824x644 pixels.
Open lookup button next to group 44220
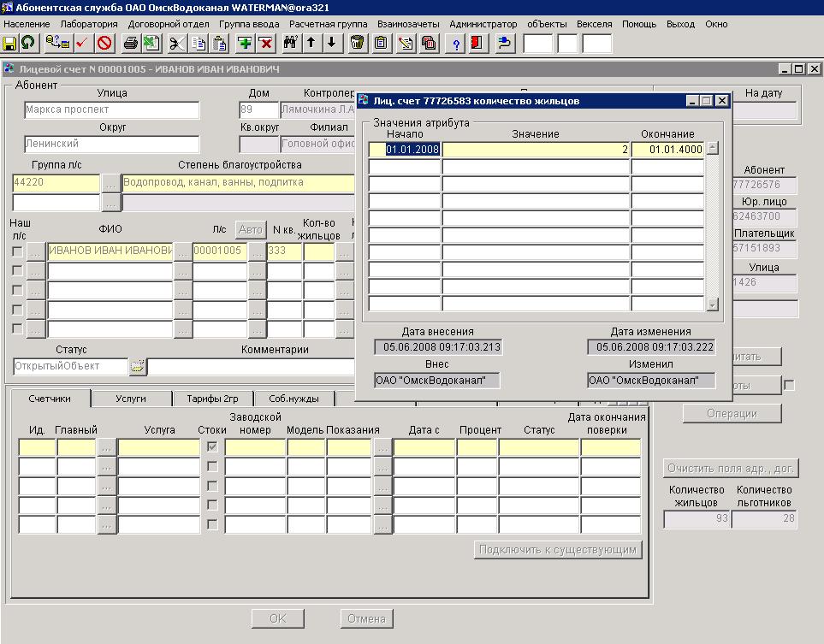(x=110, y=182)
